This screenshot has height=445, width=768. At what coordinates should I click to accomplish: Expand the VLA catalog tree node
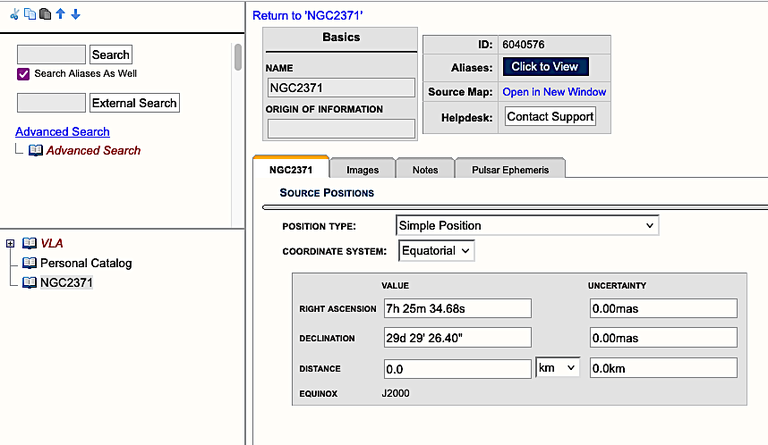(x=10, y=243)
